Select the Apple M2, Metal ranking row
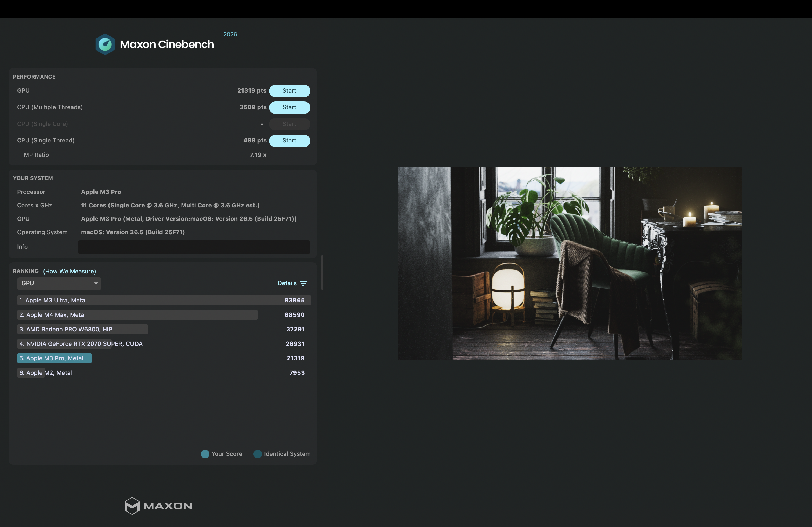 [x=164, y=373]
